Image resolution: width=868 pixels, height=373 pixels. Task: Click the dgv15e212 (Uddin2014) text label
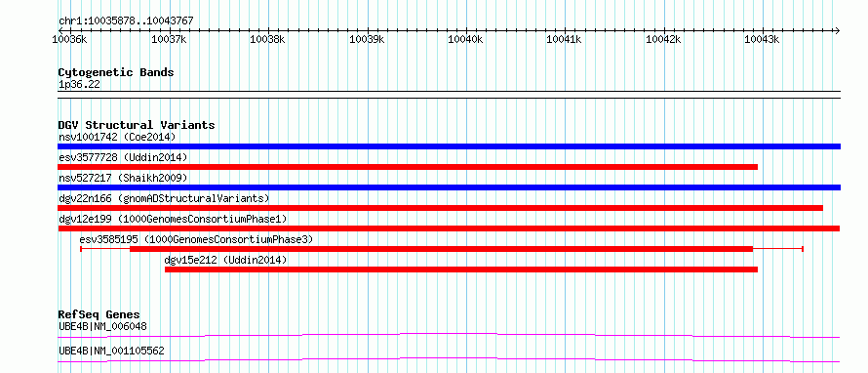(225, 260)
